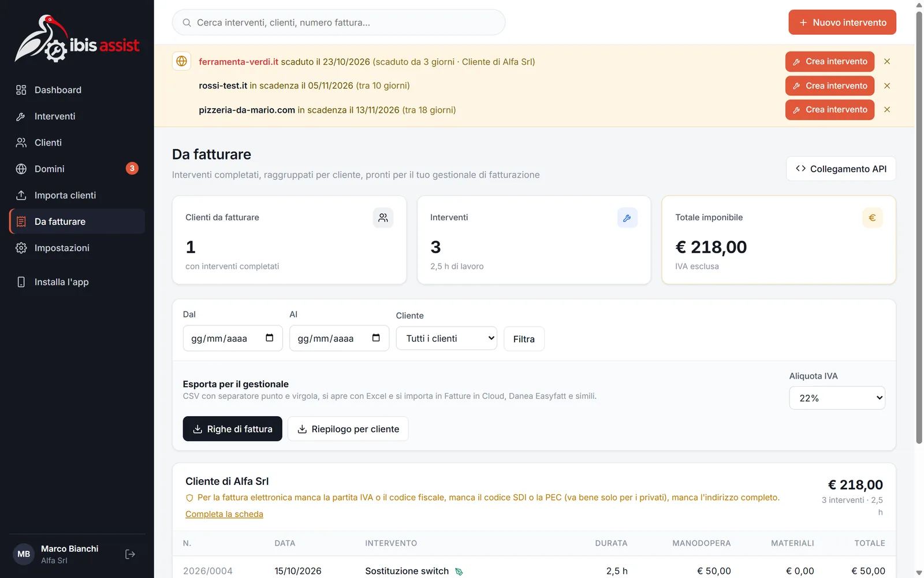
Task: Click pizzeria-da-mario.com domain name
Action: point(247,110)
